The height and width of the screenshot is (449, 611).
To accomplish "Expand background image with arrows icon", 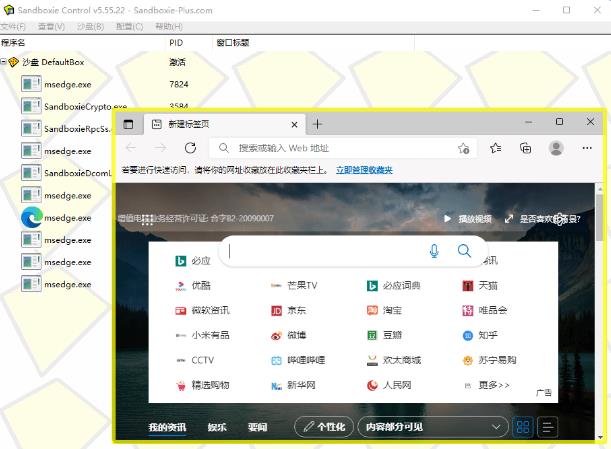I will coord(509,219).
